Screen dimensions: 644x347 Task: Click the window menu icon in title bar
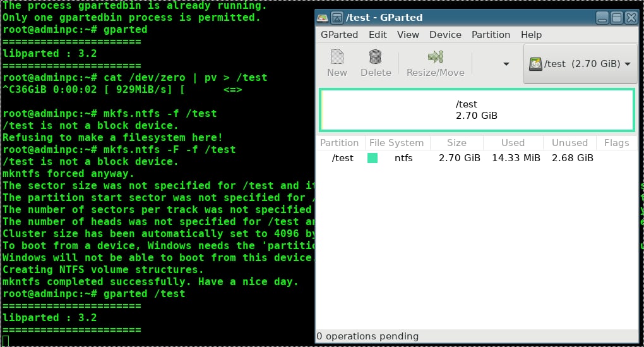point(337,18)
